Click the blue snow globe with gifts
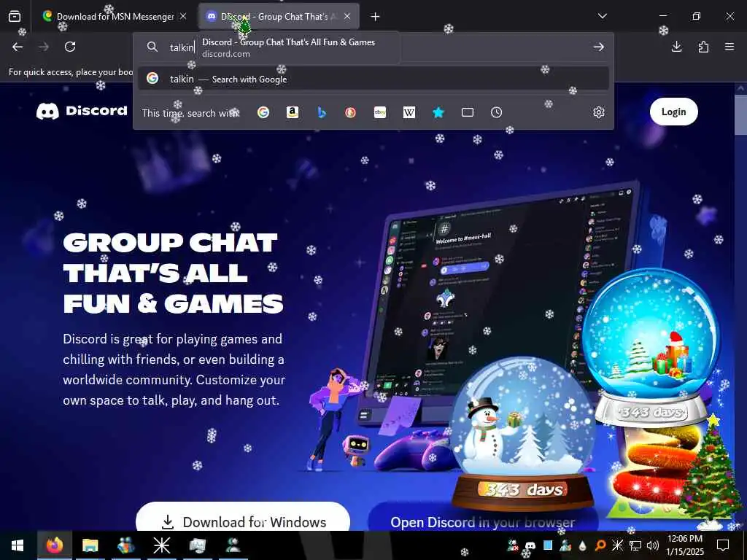 click(651, 348)
